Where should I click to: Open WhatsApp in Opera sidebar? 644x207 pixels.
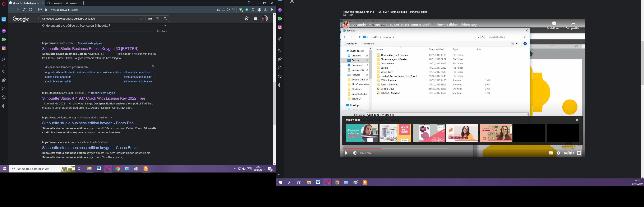(x=4, y=39)
